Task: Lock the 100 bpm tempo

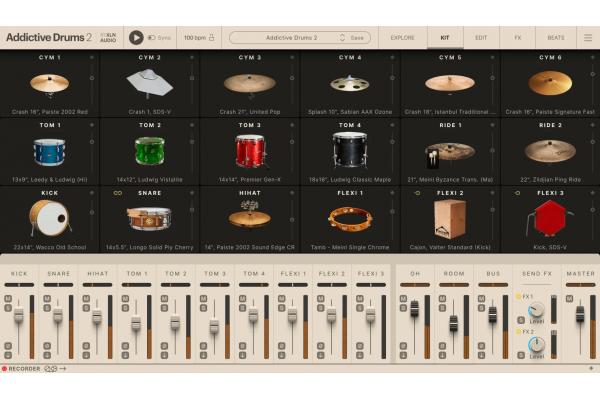Action: 212,38
